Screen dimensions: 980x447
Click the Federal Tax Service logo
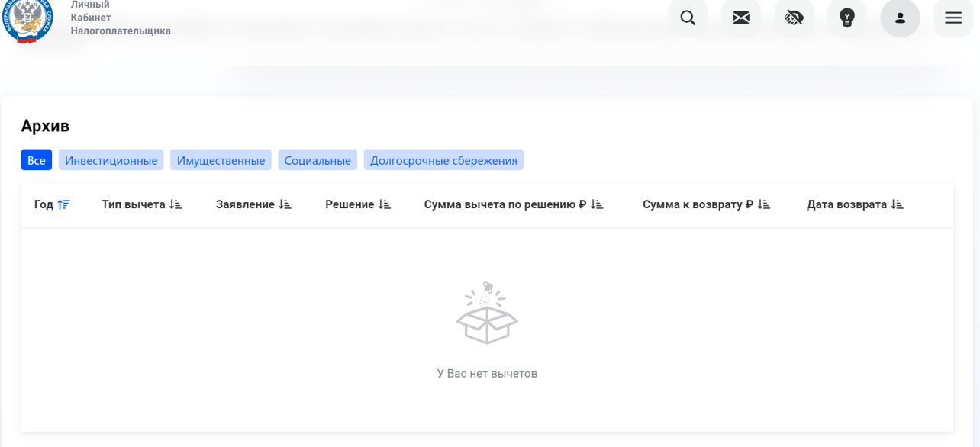click(28, 20)
